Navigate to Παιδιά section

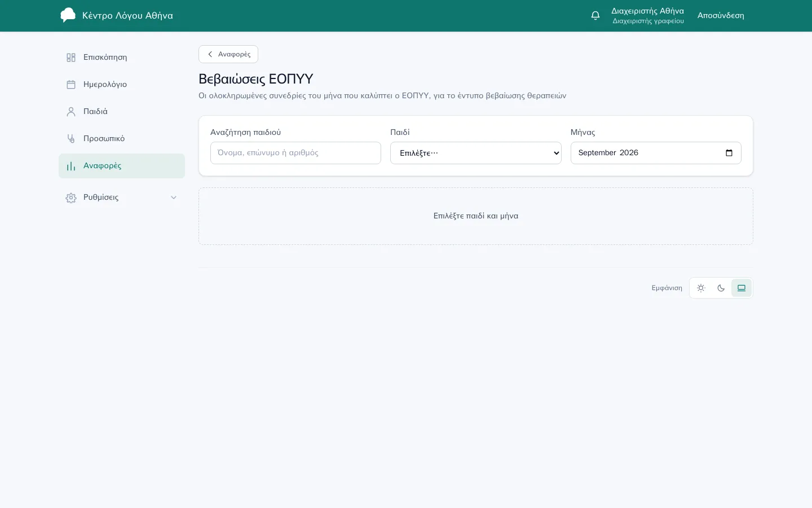(x=122, y=112)
